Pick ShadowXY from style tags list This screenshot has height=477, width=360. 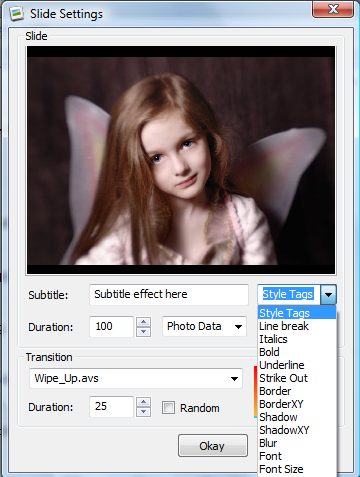tap(297, 430)
